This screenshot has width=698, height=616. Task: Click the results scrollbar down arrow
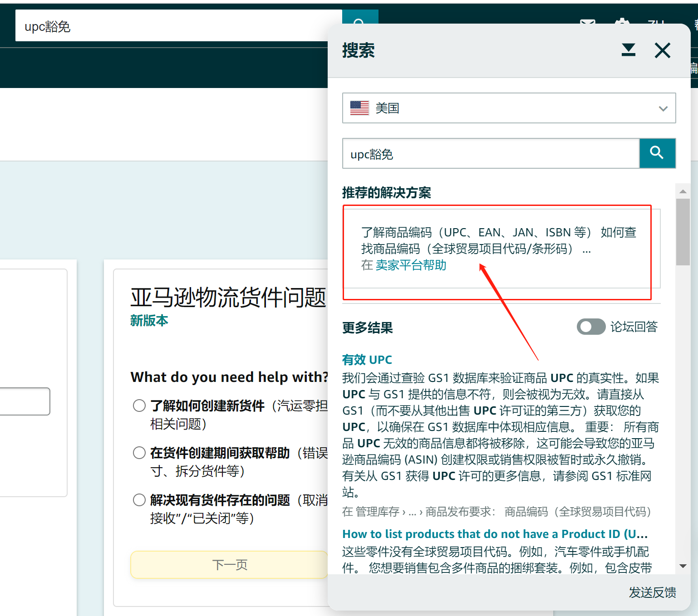click(683, 566)
